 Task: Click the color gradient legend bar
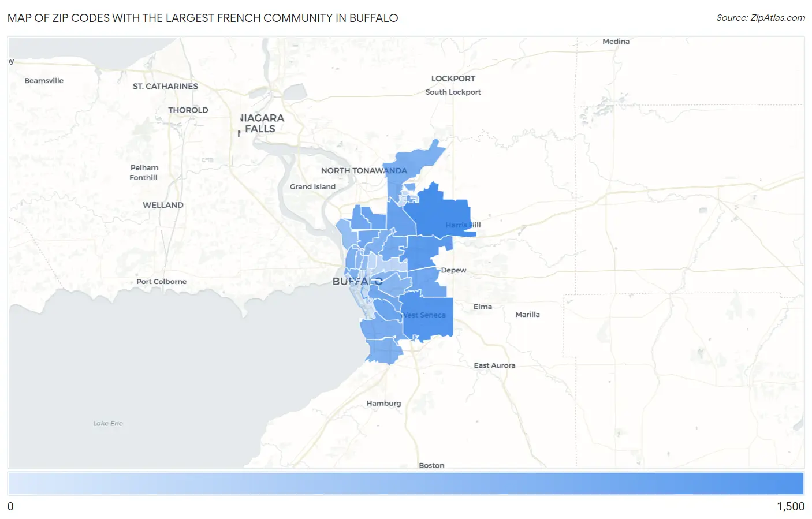coord(405,483)
